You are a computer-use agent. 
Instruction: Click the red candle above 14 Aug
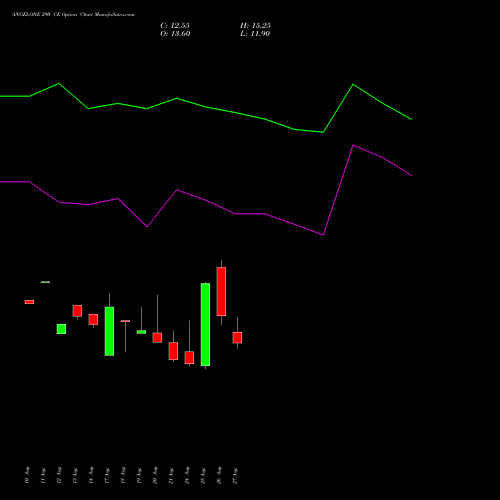click(x=93, y=319)
